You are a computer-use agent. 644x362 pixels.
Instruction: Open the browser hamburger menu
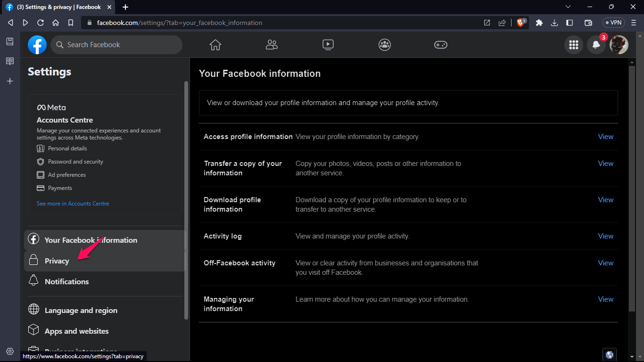(x=634, y=23)
